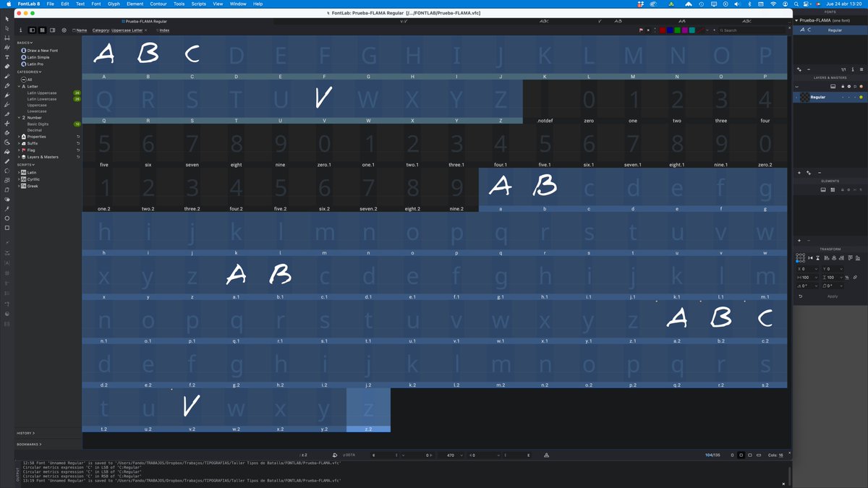868x488 pixels.
Task: Reset the transform with undo arrow icon
Action: (x=800, y=296)
